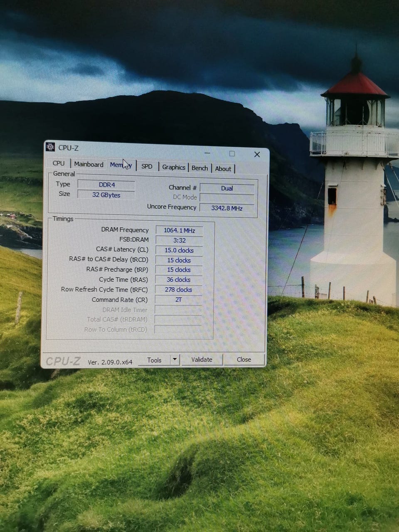View the About tab
The image size is (399, 532).
(223, 169)
